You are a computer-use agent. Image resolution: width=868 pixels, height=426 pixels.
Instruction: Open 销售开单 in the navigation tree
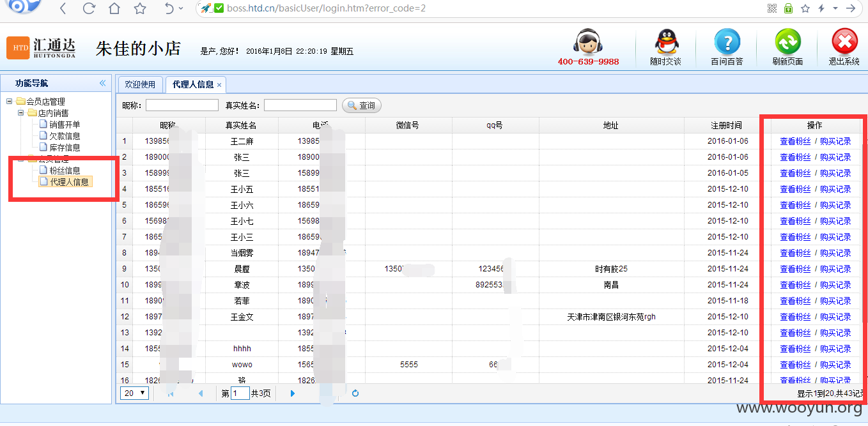click(65, 125)
